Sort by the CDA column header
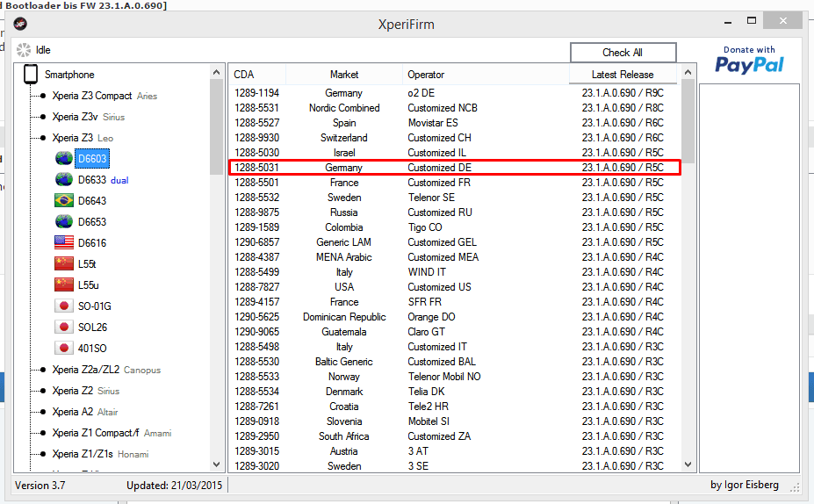The width and height of the screenshot is (814, 504). 257,75
